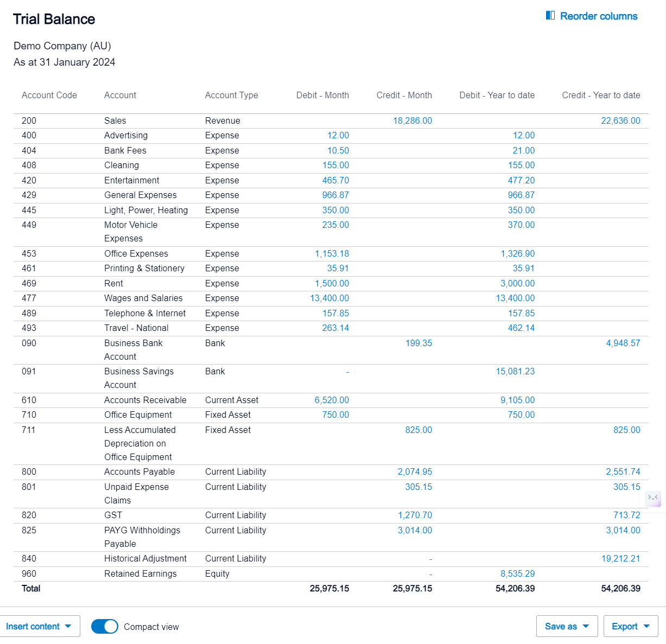
Task: Click the Account Type column header
Action: 231,95
